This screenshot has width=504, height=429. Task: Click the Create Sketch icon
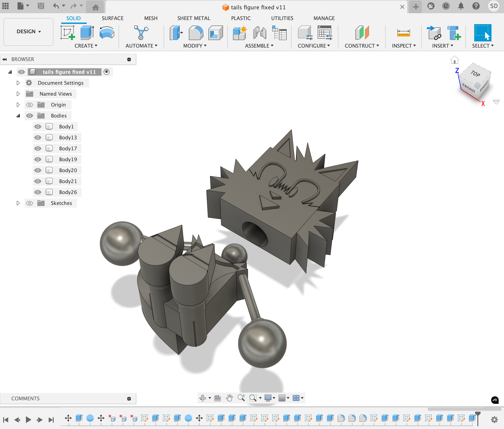click(x=68, y=33)
